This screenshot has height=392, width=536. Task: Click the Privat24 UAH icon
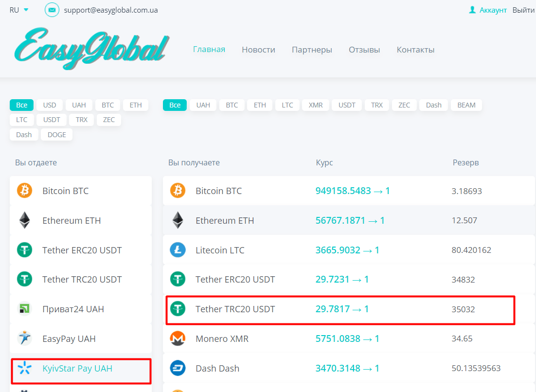pyautogui.click(x=24, y=309)
